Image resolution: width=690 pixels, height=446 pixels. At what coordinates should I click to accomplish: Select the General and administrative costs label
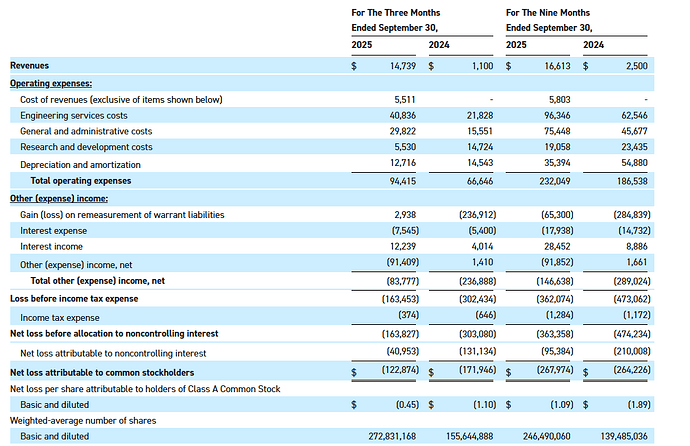coord(86,132)
